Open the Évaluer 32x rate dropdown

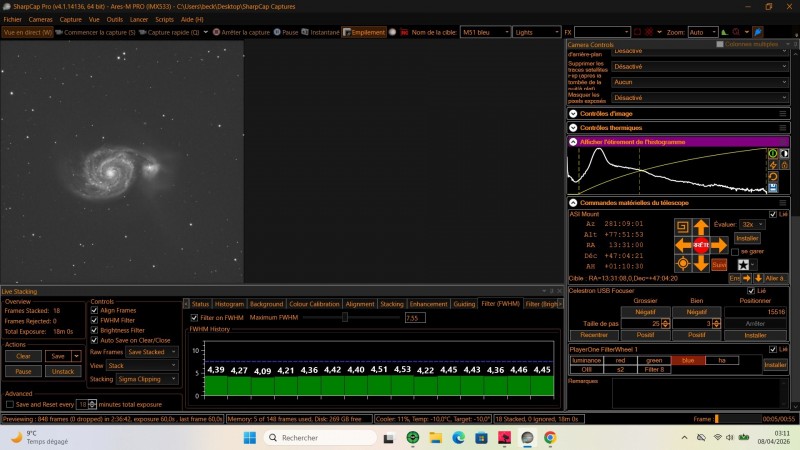click(x=753, y=224)
